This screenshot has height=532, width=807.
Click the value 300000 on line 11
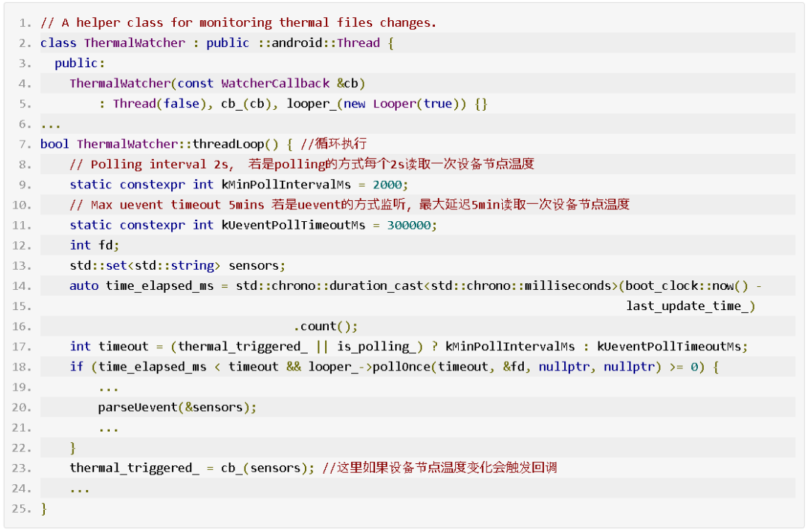[409, 226]
